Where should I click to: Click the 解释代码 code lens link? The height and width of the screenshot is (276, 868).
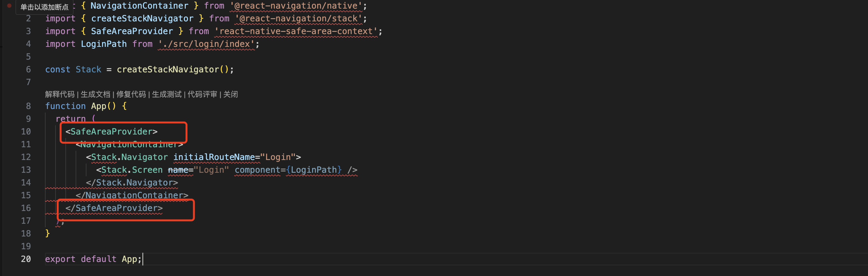click(x=60, y=94)
